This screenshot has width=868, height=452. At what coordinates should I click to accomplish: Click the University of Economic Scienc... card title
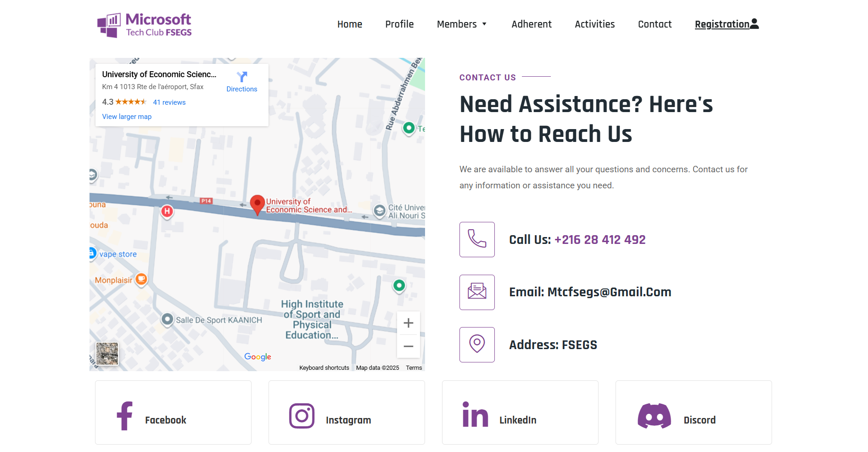coord(159,74)
